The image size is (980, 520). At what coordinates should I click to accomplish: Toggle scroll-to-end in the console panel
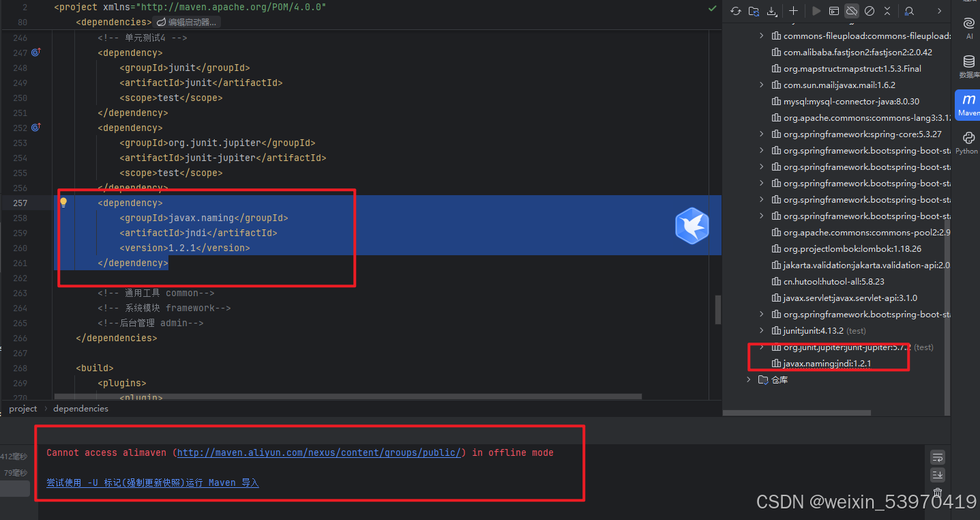point(937,475)
